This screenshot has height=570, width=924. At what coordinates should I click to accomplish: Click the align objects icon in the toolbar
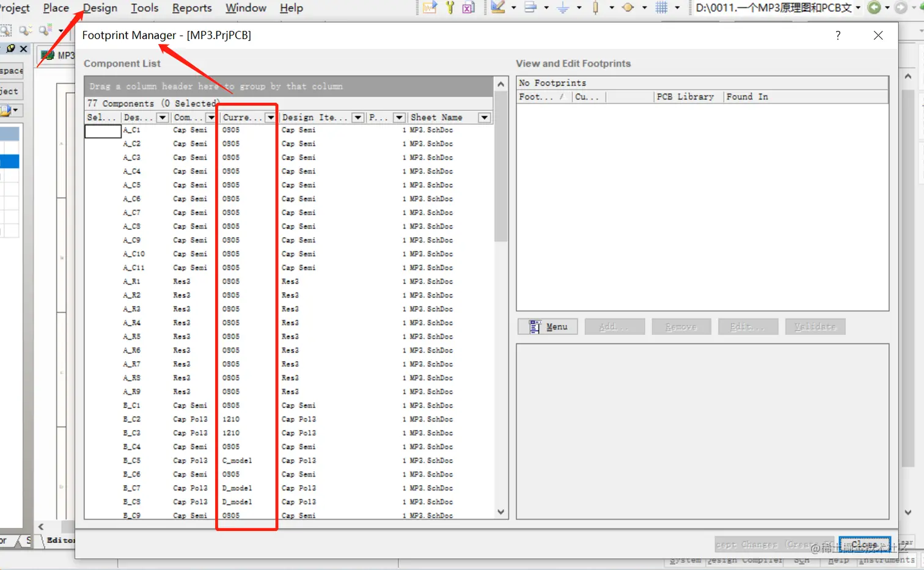(x=530, y=7)
